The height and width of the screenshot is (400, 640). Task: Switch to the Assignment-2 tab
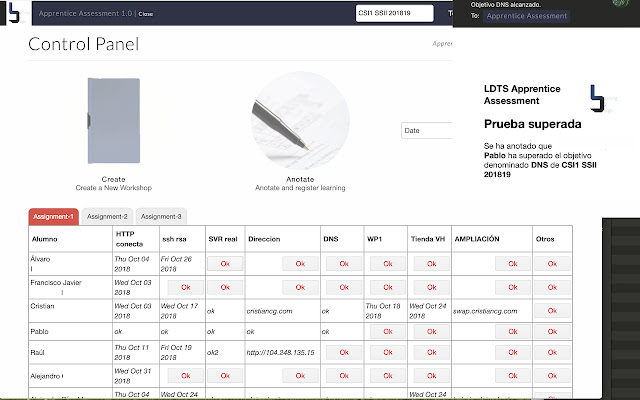(x=107, y=216)
